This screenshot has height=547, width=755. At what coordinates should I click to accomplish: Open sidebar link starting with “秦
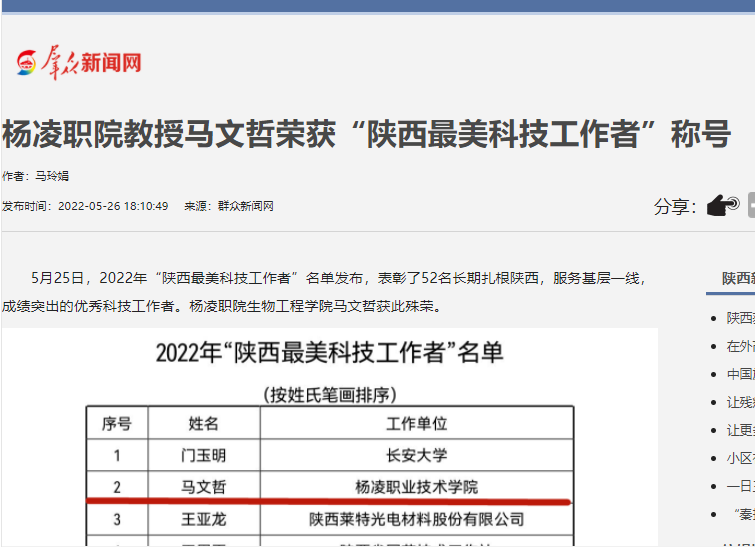point(742,514)
